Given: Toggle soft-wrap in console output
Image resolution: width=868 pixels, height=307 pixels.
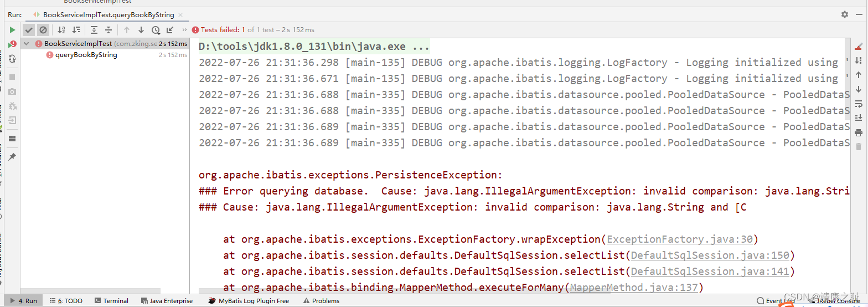Looking at the screenshot, I should pyautogui.click(x=859, y=104).
